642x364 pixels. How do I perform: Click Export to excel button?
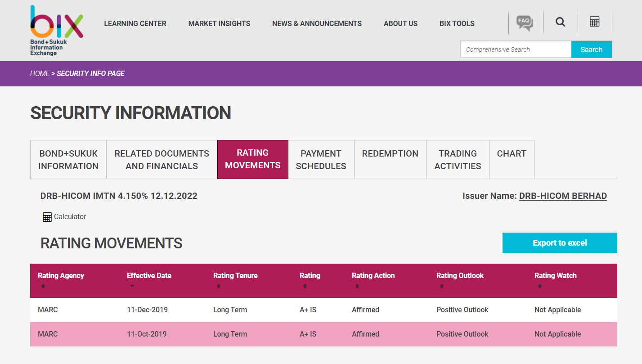560,243
